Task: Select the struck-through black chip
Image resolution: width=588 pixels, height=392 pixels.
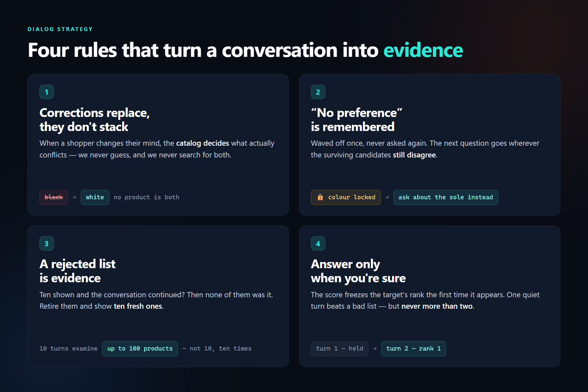Action: (x=54, y=197)
